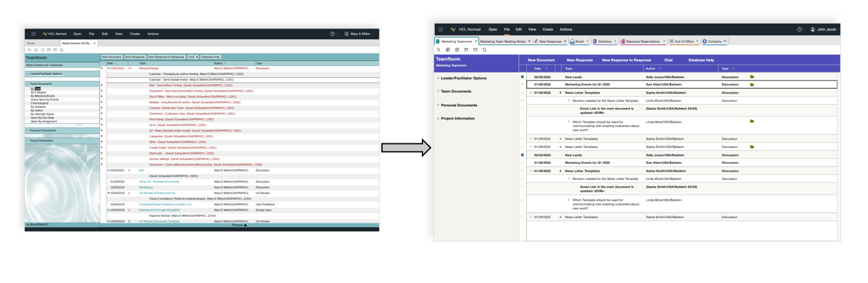Viewport: 868px width, 283px height.
Task: Tick checkbox for expanded News Letter Templates row
Action: [522, 92]
